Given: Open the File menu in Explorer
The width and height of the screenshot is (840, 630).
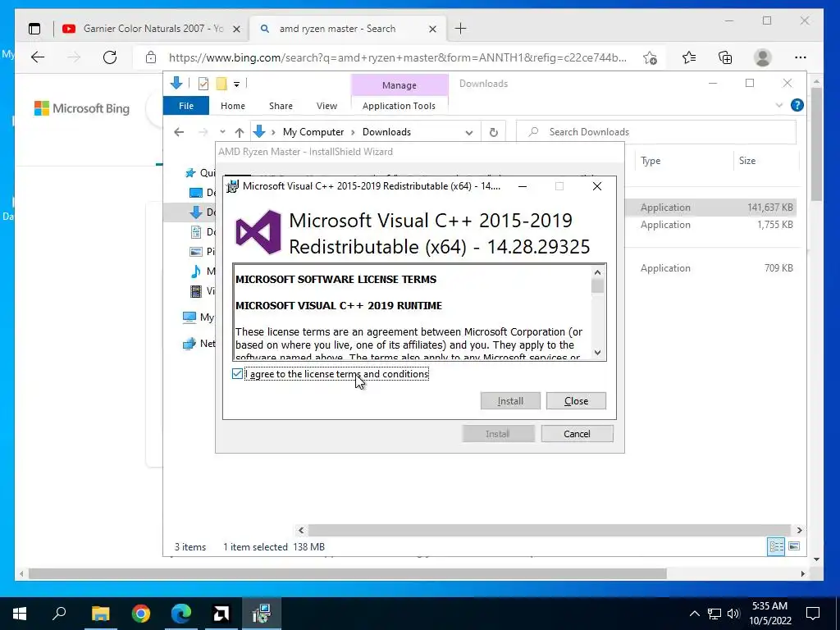Looking at the screenshot, I should pos(186,106).
